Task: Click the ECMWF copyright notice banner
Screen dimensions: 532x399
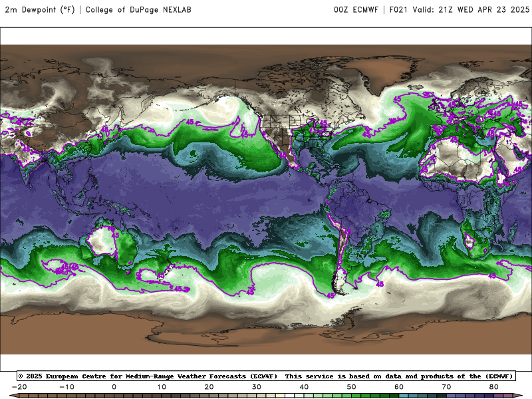Action: coord(266,376)
